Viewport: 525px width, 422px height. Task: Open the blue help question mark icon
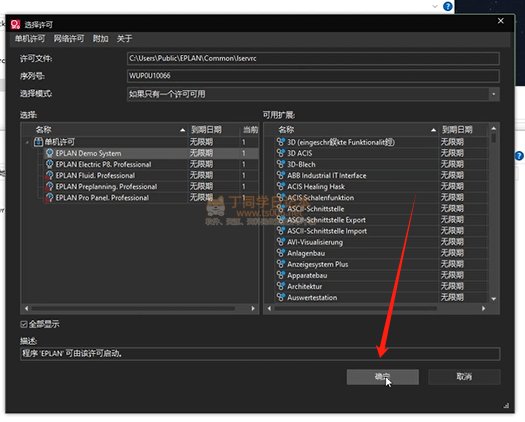coord(448,6)
